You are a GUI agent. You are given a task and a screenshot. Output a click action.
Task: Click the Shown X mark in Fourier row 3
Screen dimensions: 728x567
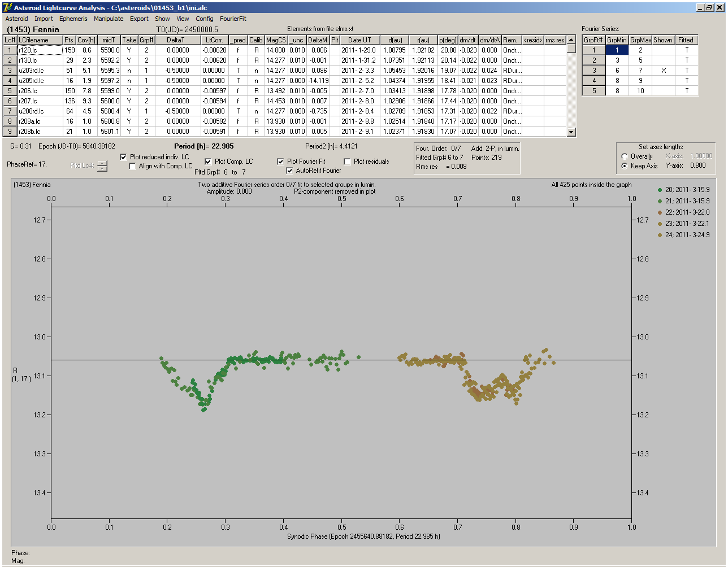tap(664, 71)
